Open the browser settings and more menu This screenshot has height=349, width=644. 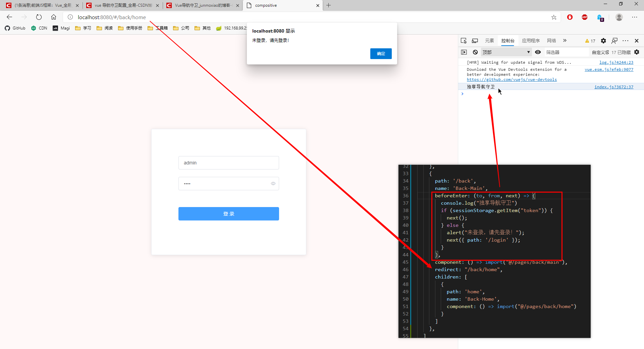click(x=635, y=17)
